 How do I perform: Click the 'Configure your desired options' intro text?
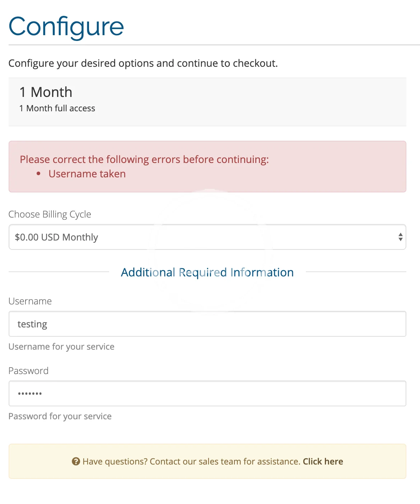click(143, 64)
